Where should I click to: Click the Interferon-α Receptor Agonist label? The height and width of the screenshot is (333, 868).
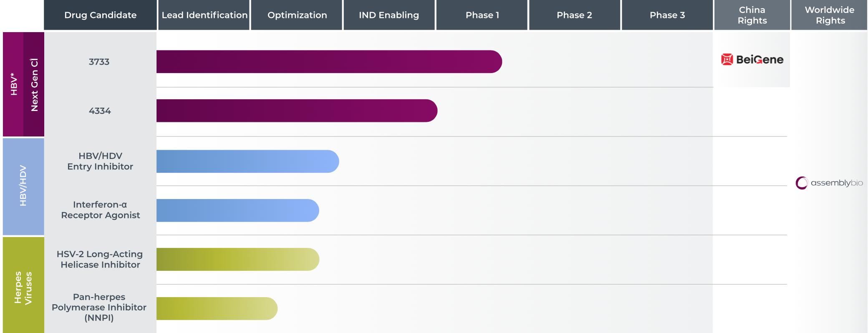point(100,210)
